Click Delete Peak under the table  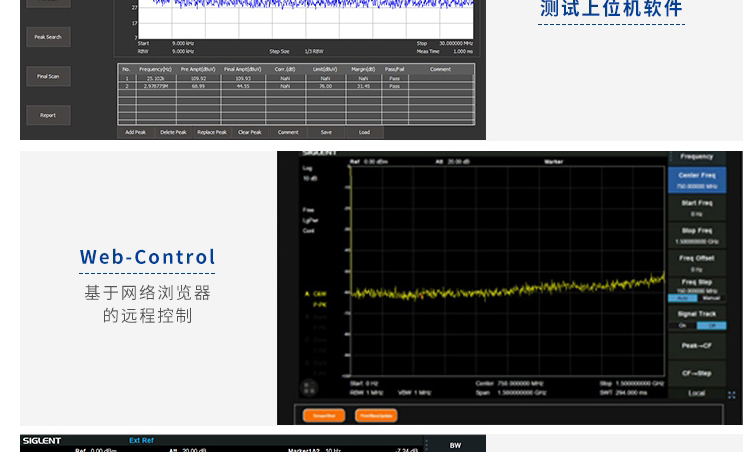173,132
